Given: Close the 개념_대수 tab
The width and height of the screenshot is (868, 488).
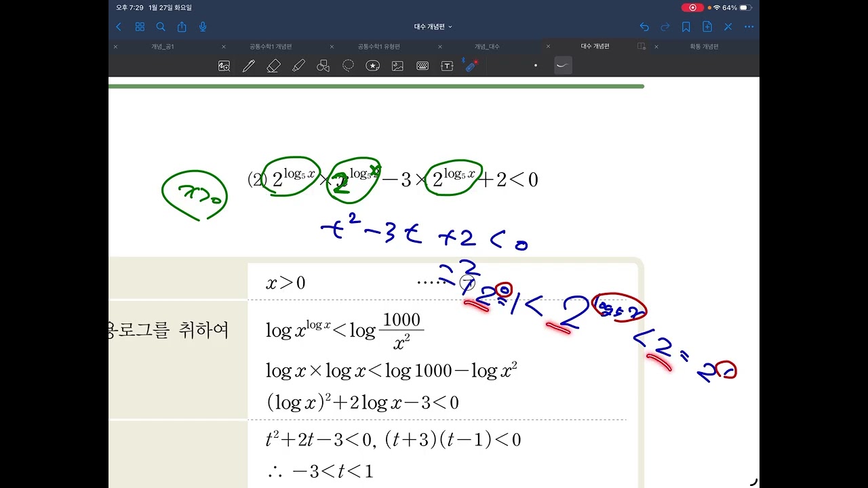Looking at the screenshot, I should point(439,47).
